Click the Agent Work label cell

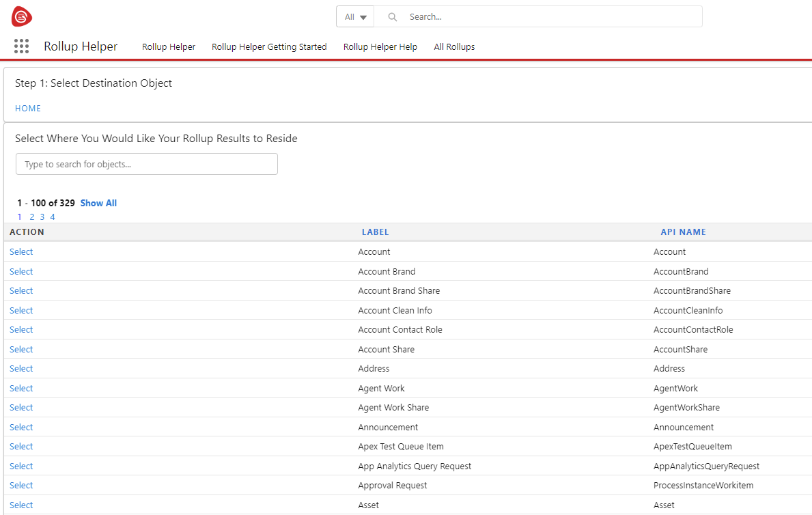[x=381, y=388]
